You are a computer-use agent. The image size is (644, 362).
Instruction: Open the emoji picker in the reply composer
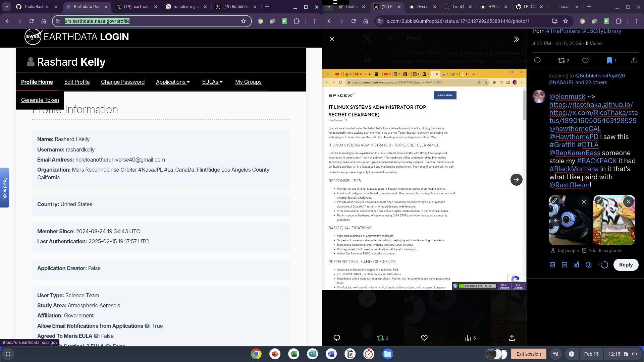click(x=589, y=265)
